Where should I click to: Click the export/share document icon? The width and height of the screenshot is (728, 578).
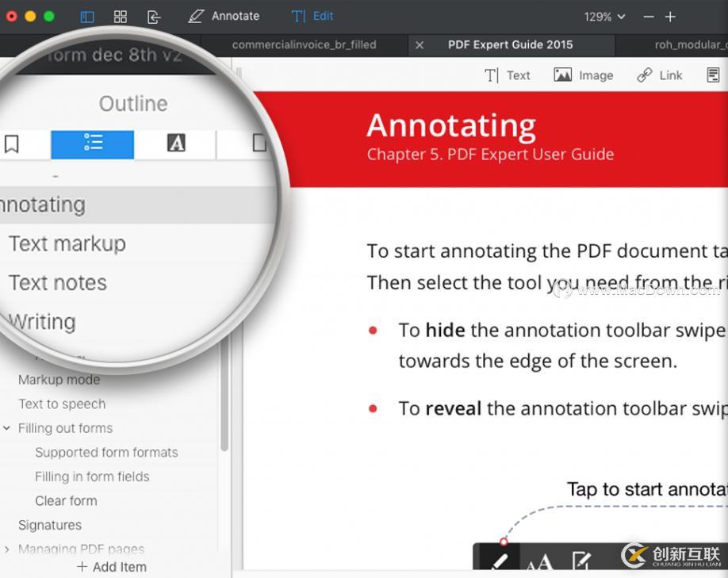click(x=154, y=17)
